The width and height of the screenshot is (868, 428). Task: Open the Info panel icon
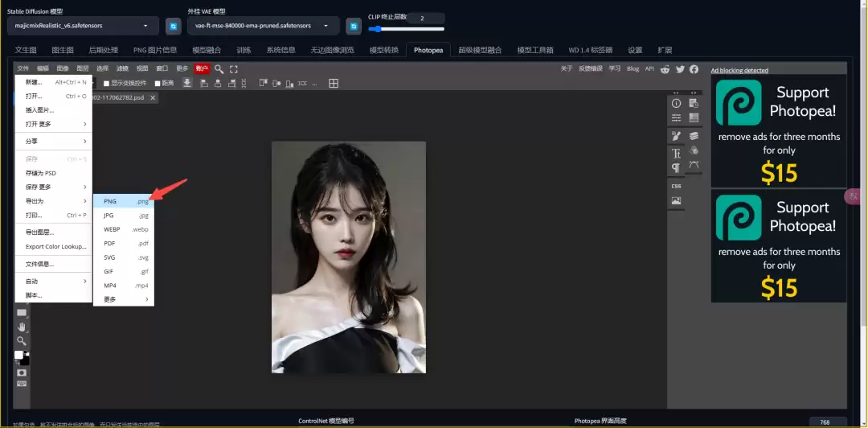676,103
